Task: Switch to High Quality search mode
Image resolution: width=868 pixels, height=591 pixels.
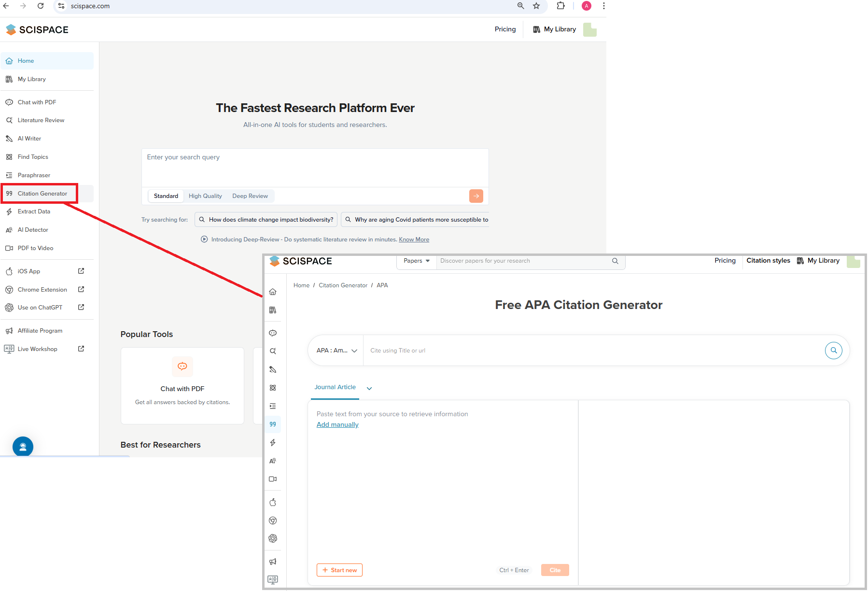Action: [x=205, y=196]
